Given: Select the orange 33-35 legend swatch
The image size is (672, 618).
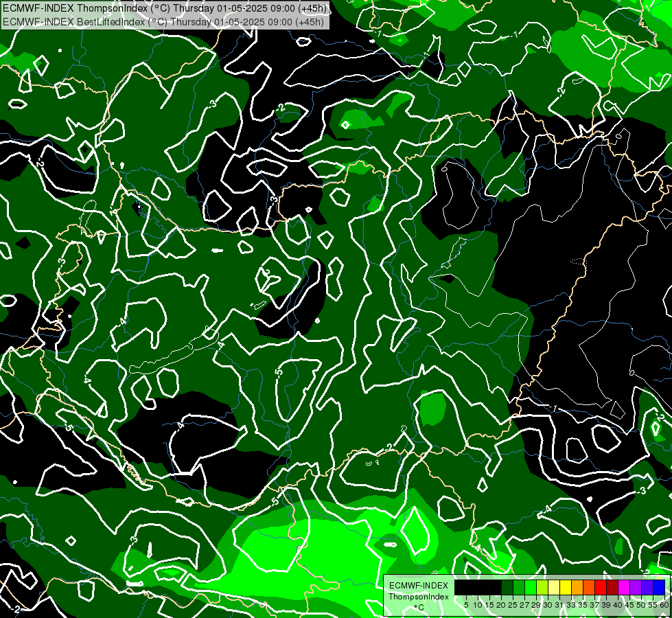Looking at the screenshot, I should (577, 587).
